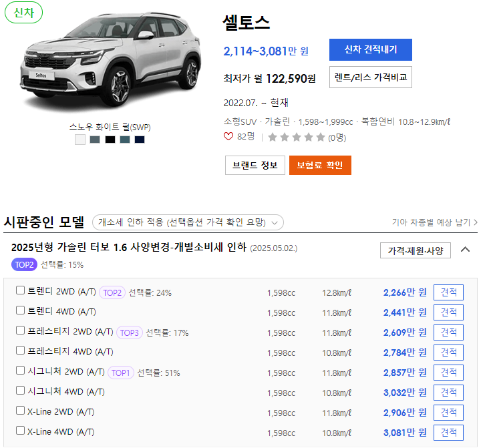483x448 pixels.
Task: Click 최저가 월 122,590원 text
Action: (x=269, y=79)
